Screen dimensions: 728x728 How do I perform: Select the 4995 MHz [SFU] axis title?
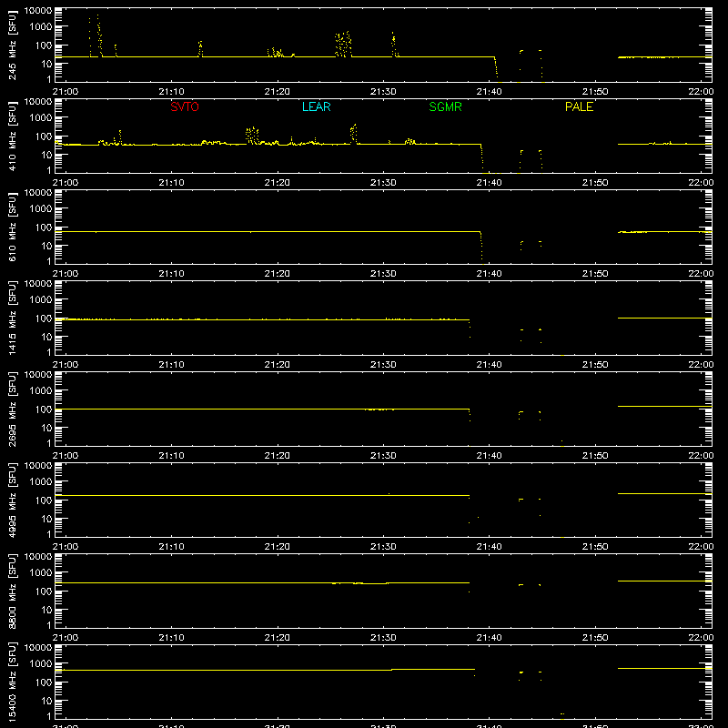click(13, 500)
